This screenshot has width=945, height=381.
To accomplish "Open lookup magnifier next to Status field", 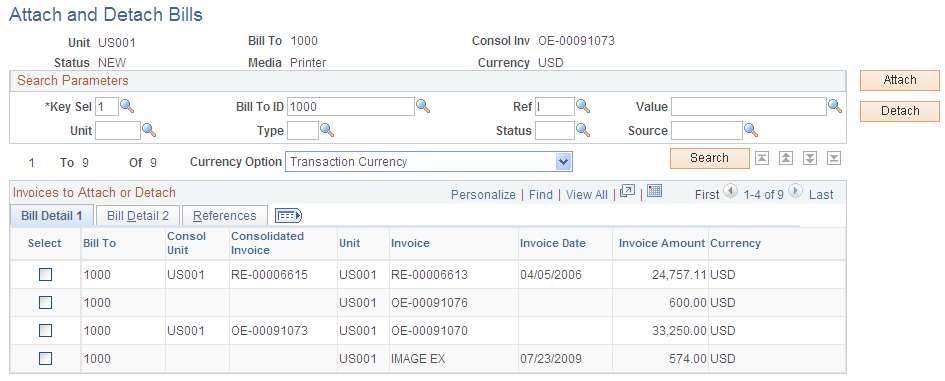I will point(583,130).
